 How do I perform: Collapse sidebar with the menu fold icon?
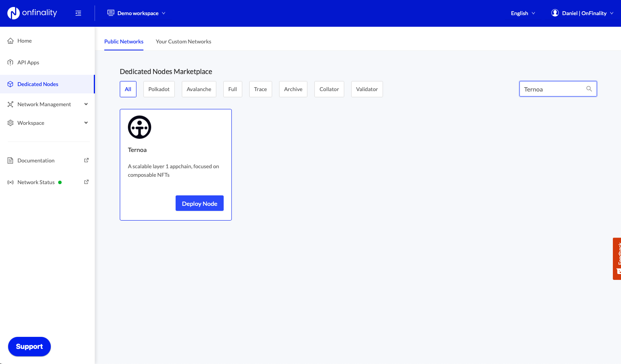click(78, 13)
